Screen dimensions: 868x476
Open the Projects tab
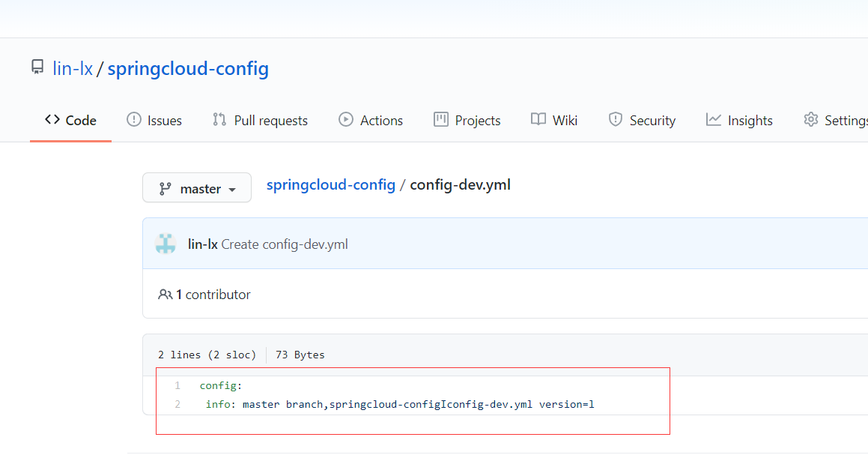pyautogui.click(x=467, y=120)
